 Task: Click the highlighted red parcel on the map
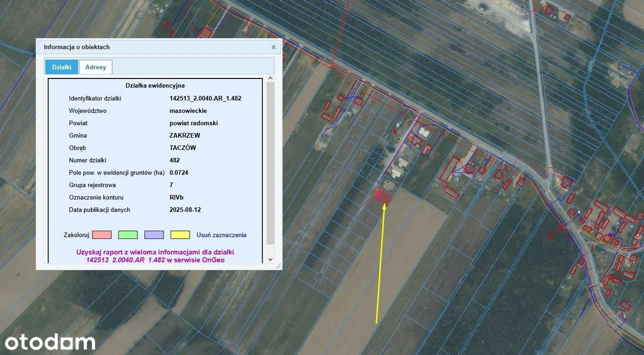[x=384, y=198]
